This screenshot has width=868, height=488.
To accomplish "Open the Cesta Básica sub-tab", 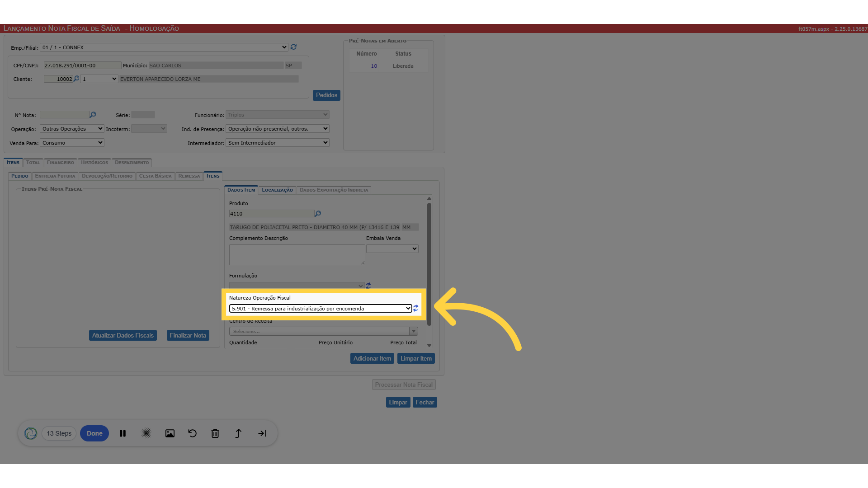I will (156, 176).
